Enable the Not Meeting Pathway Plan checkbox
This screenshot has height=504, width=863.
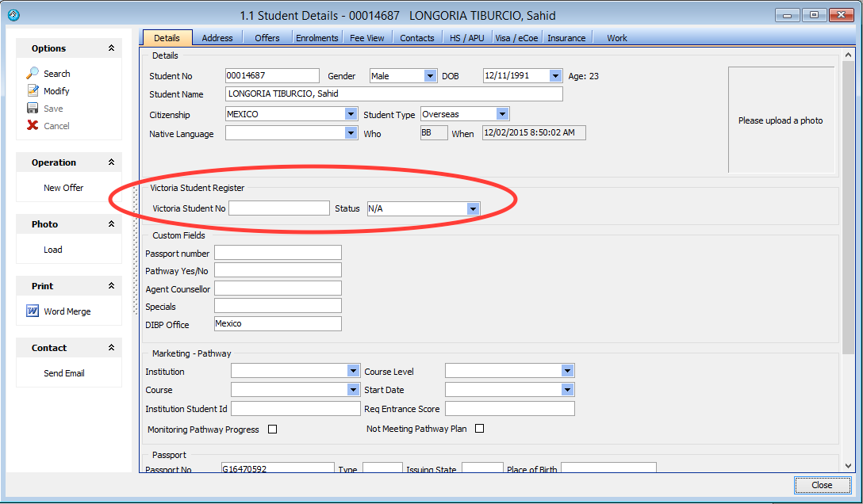point(479,429)
